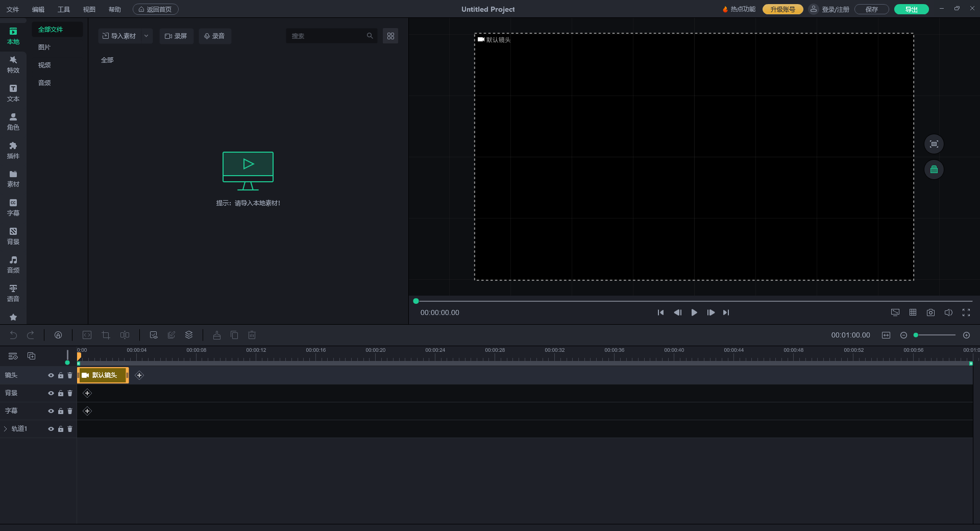Open the 特效 effects sidebar panel
This screenshot has width=980, height=531.
pos(13,64)
